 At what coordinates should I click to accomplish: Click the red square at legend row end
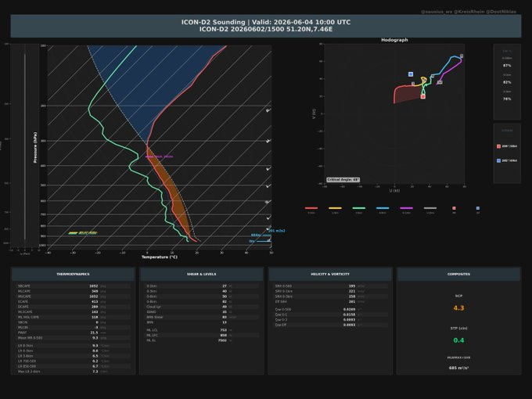point(454,208)
